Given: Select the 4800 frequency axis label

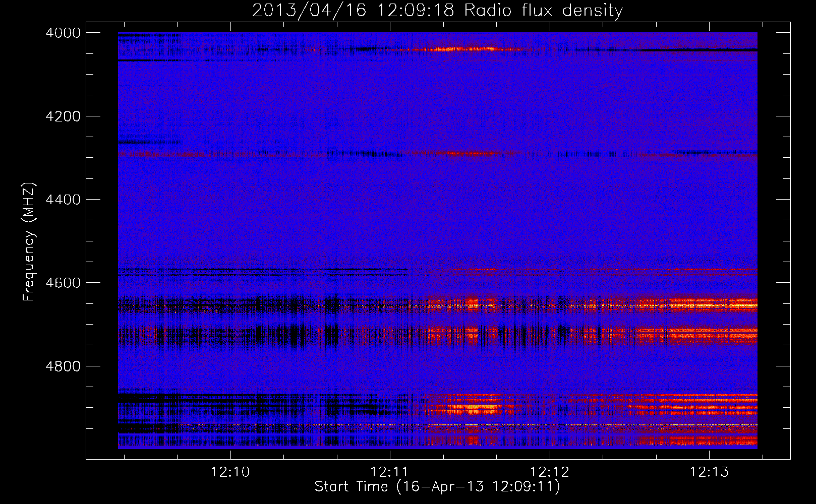Looking at the screenshot, I should pos(63,366).
